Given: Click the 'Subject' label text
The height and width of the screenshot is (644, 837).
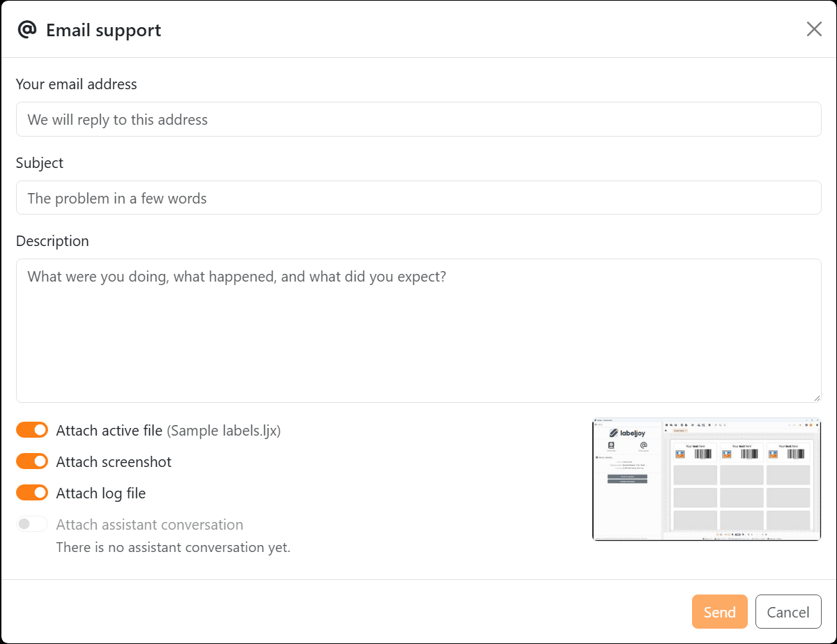Looking at the screenshot, I should 40,163.
